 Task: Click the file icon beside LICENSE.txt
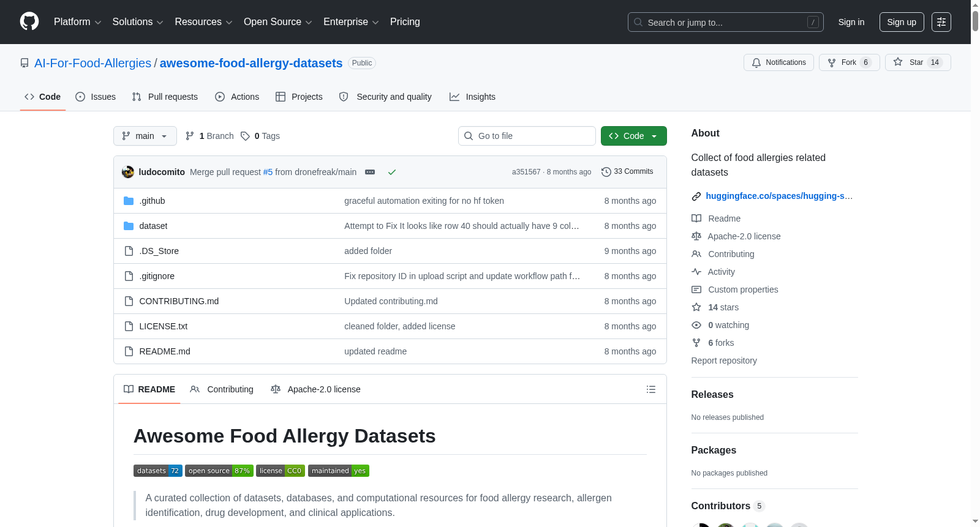coord(129,326)
